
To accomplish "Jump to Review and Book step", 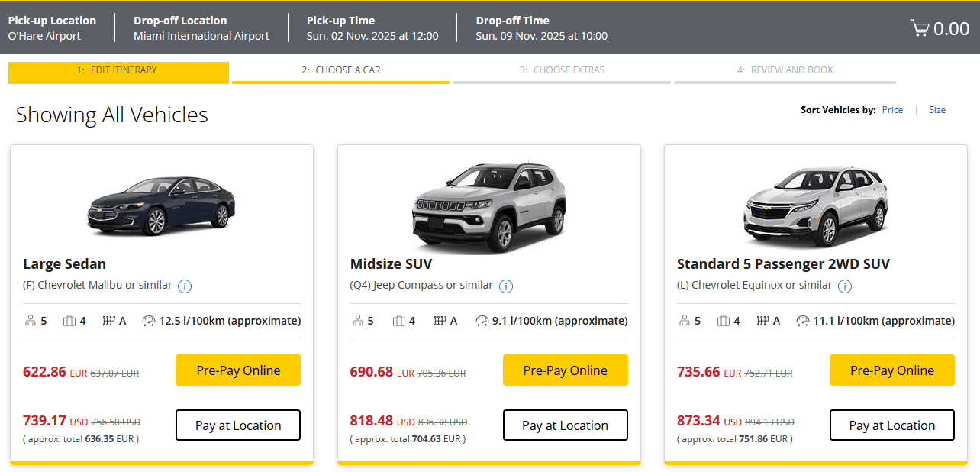I will [x=785, y=70].
